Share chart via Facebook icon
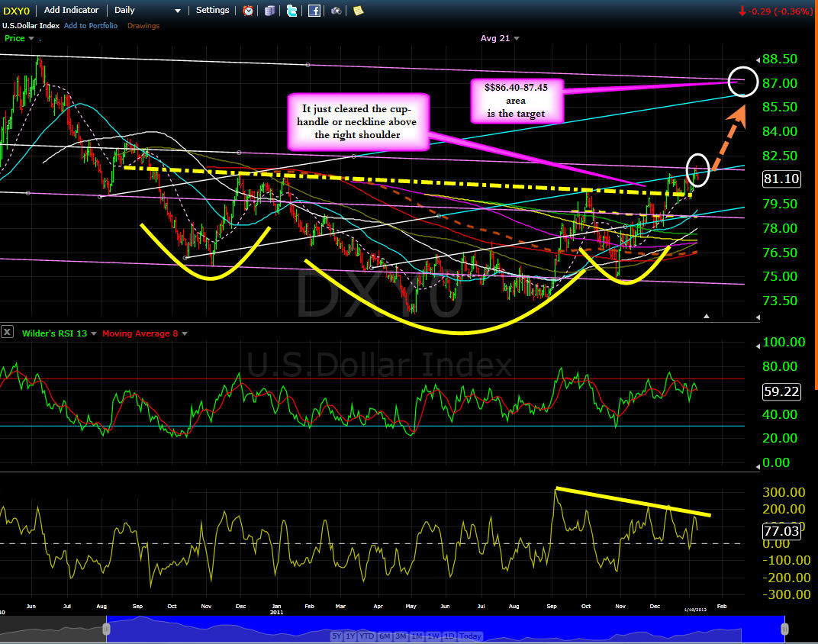This screenshot has height=644, width=818. click(314, 11)
